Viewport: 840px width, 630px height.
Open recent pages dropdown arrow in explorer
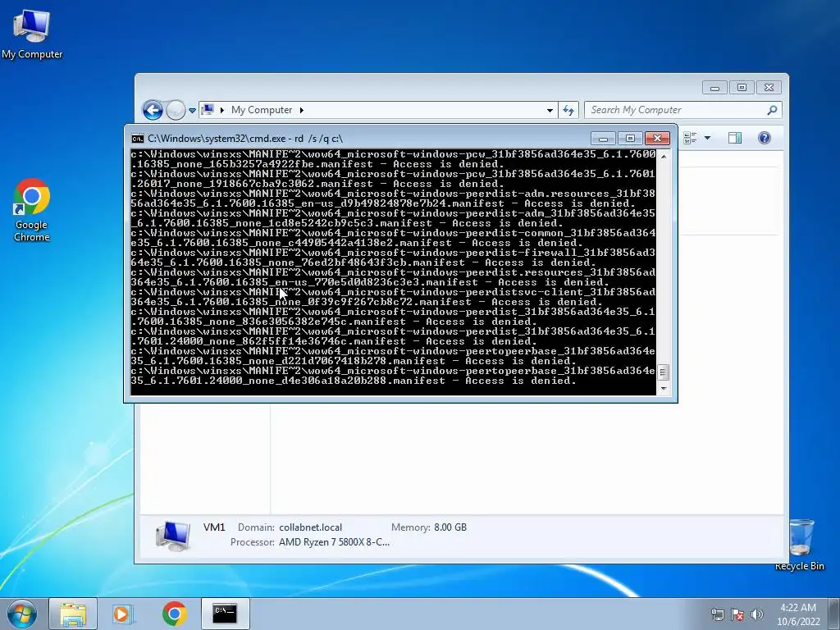pos(192,111)
